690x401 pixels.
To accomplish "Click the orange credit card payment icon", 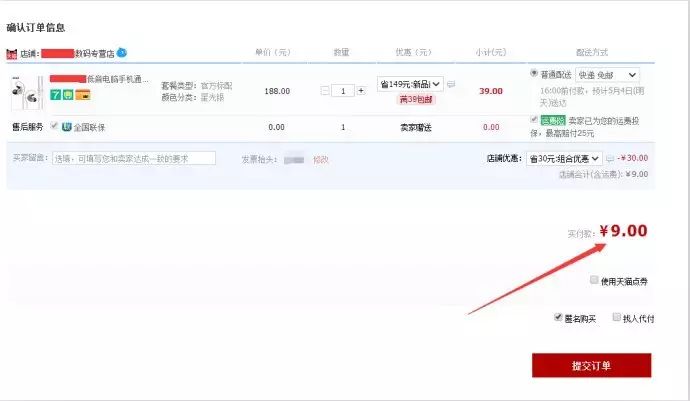I will tap(83, 95).
